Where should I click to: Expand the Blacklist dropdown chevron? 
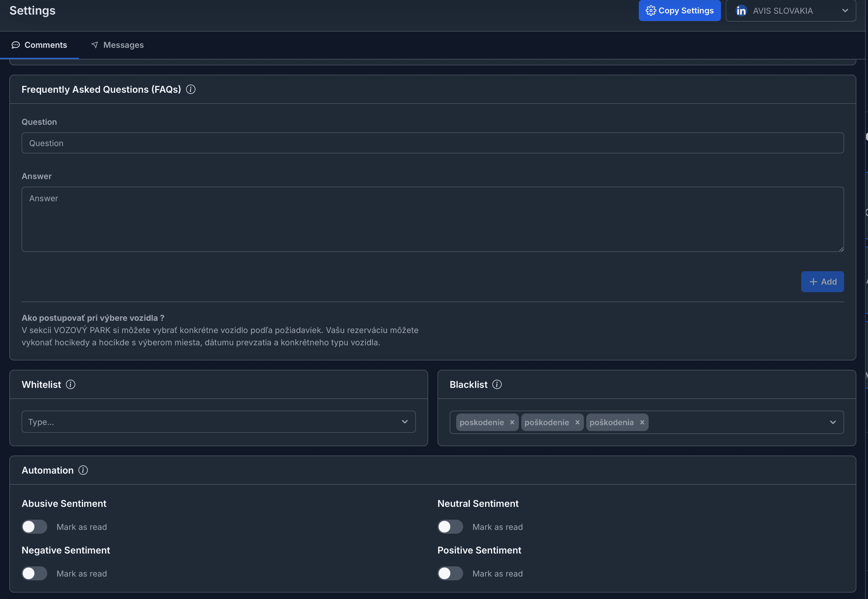833,422
